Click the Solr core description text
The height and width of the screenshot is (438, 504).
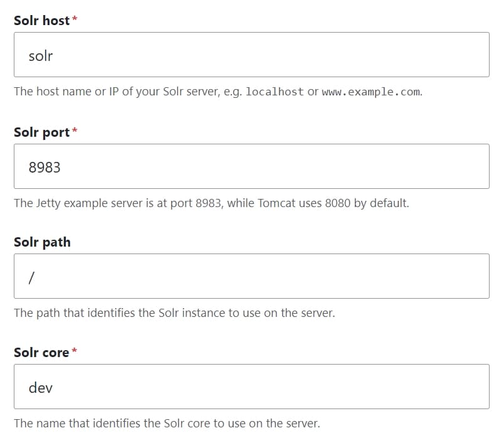[x=167, y=423]
